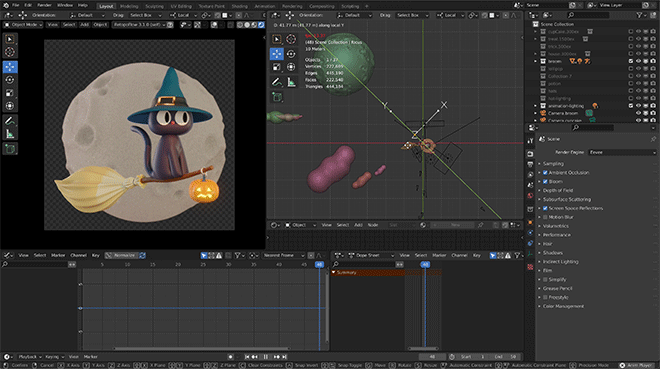The height and width of the screenshot is (369, 660).
Task: Click the End frame field in timeline
Action: [507, 357]
